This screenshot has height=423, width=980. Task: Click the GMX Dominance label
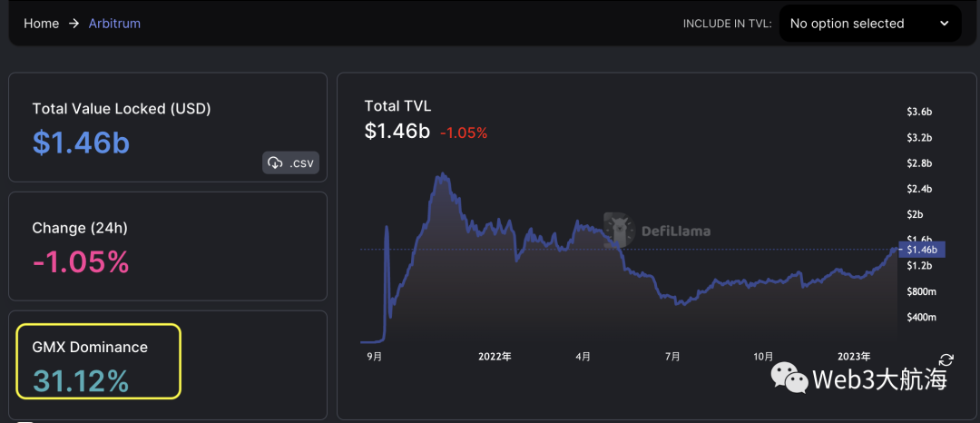90,347
